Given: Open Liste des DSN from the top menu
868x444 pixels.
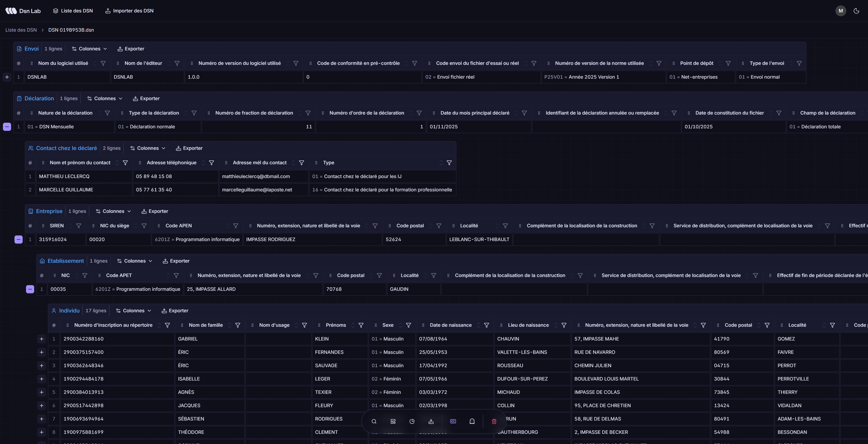Looking at the screenshot, I should coord(73,10).
